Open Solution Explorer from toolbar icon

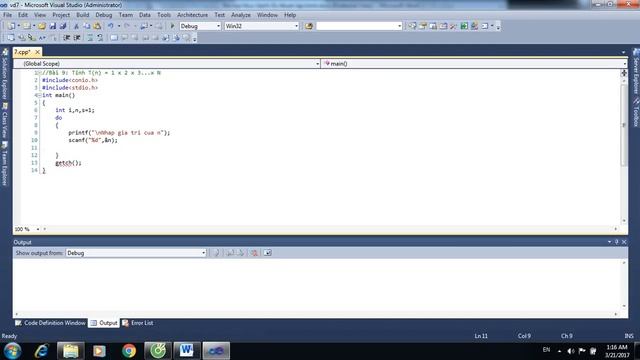412,26
